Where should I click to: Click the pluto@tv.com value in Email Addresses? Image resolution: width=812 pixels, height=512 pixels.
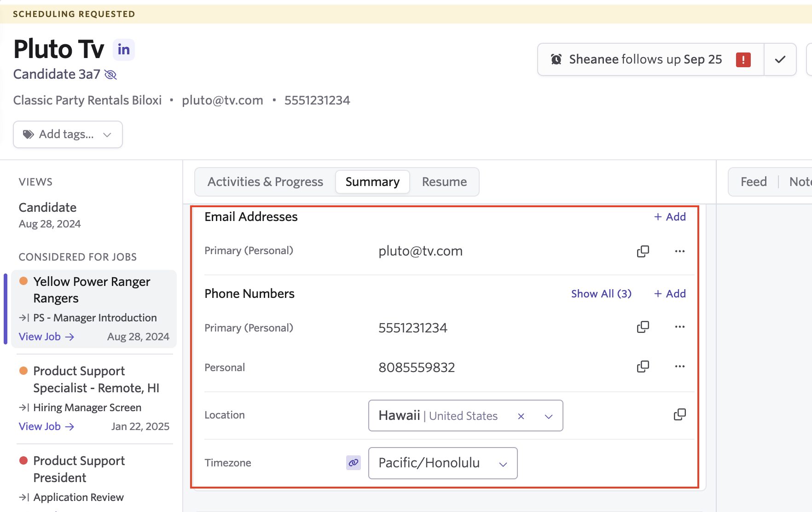point(420,251)
